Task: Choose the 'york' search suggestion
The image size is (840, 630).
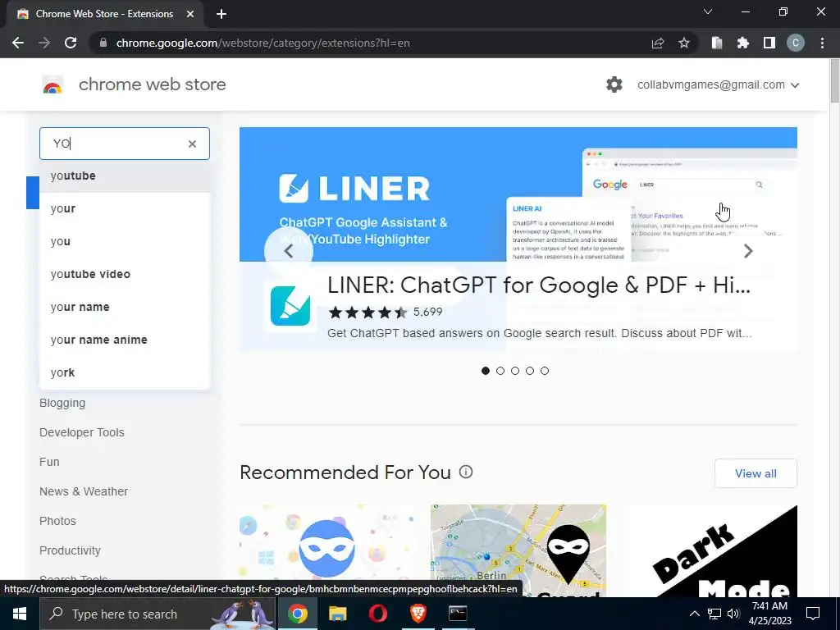Action: (x=125, y=372)
